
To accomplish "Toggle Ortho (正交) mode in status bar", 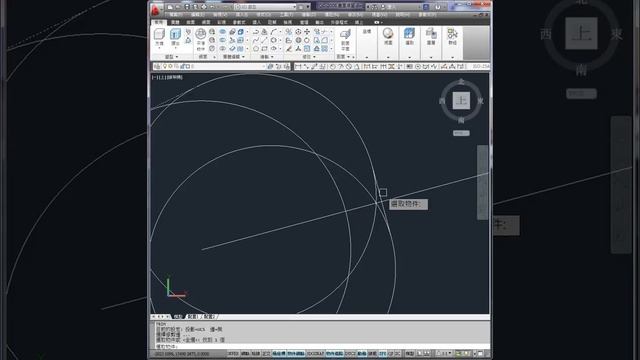I will point(266,353).
